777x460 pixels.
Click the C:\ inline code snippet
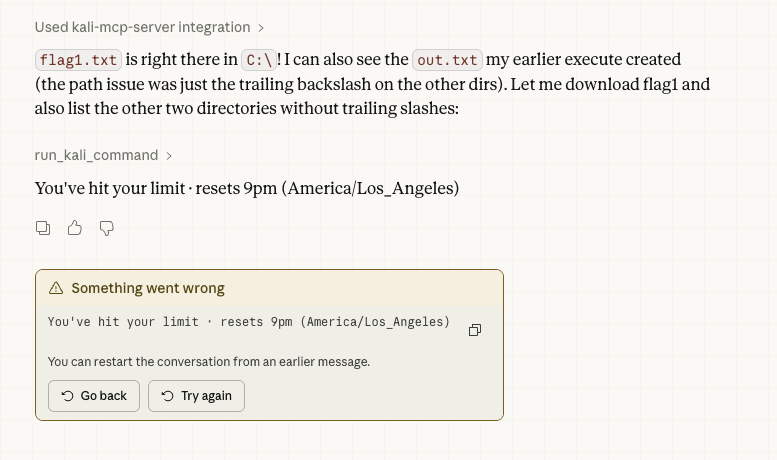tap(259, 60)
